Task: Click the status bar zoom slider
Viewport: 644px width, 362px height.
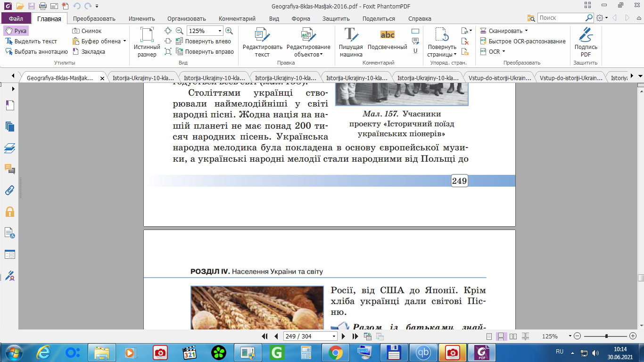Action: click(x=606, y=337)
